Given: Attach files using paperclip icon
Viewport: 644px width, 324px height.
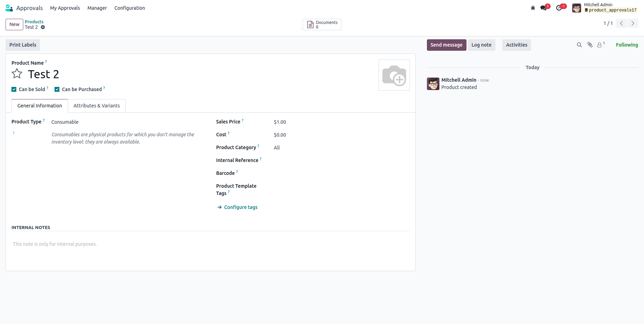Looking at the screenshot, I should [x=590, y=45].
